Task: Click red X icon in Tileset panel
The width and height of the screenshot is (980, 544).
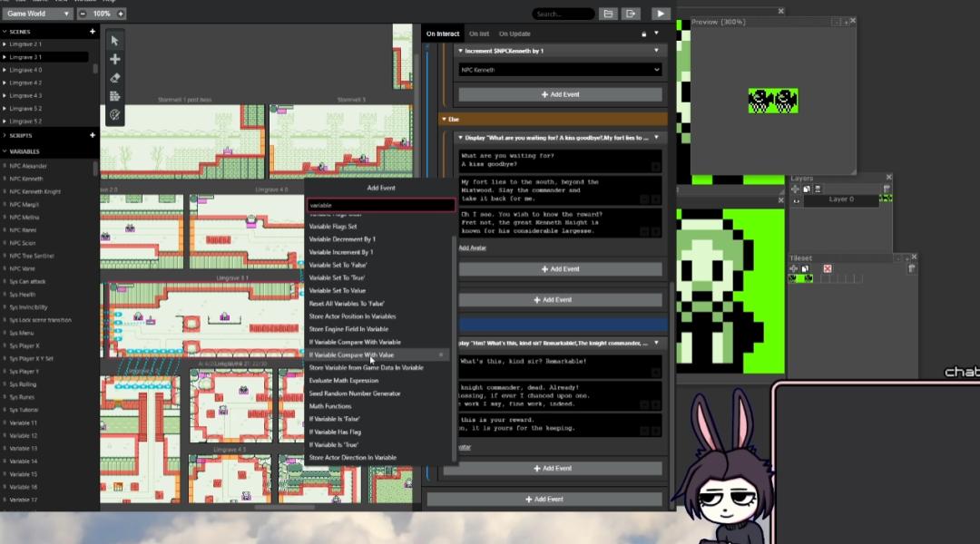Action: click(x=828, y=268)
